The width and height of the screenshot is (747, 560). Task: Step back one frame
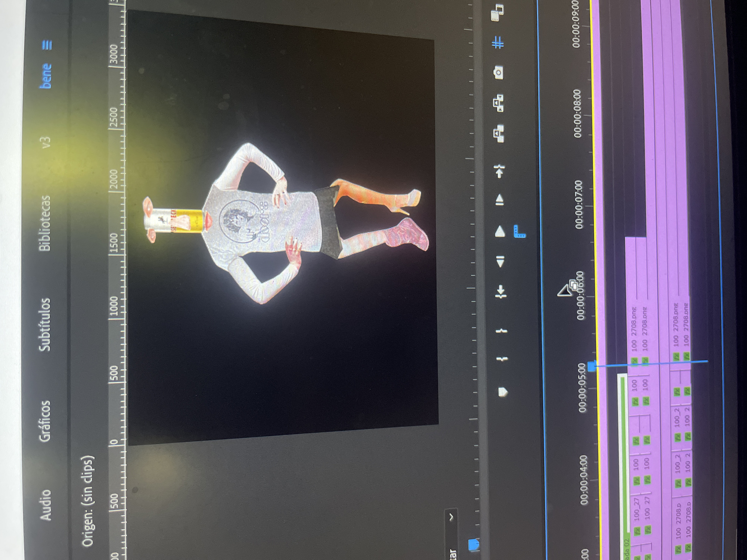500,261
